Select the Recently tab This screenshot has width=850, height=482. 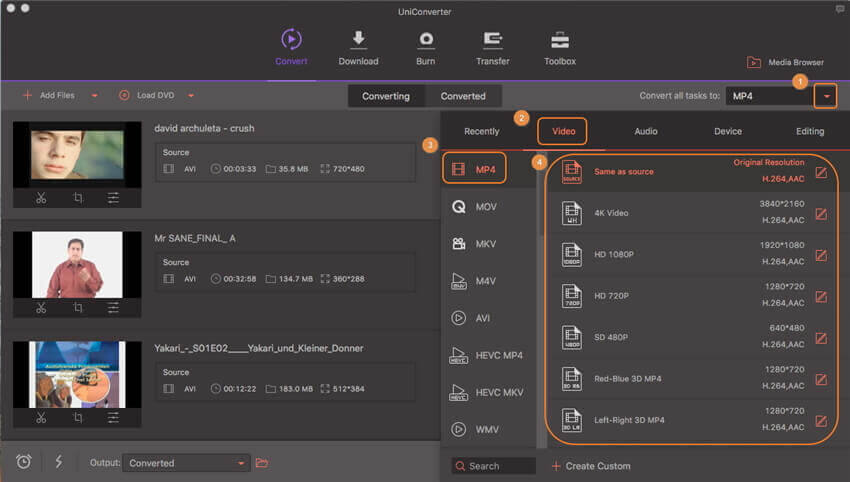(481, 131)
